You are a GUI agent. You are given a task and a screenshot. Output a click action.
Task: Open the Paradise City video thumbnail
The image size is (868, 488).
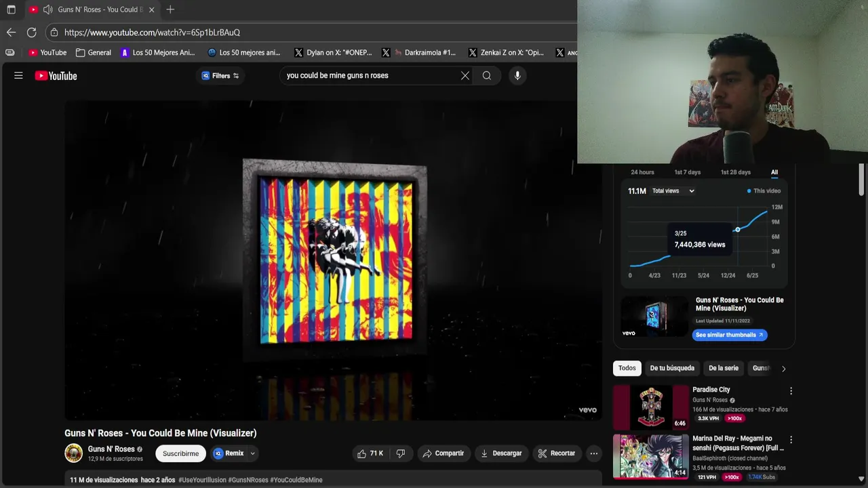pyautogui.click(x=651, y=407)
